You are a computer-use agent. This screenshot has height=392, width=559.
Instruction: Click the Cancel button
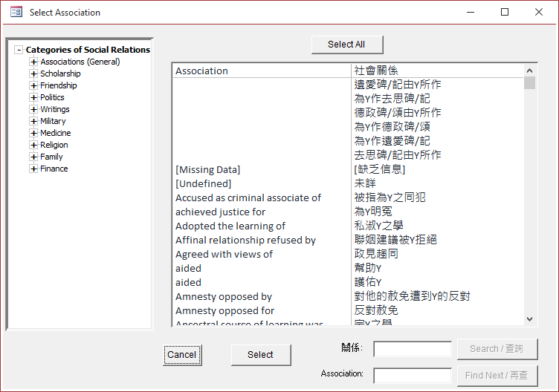[181, 355]
